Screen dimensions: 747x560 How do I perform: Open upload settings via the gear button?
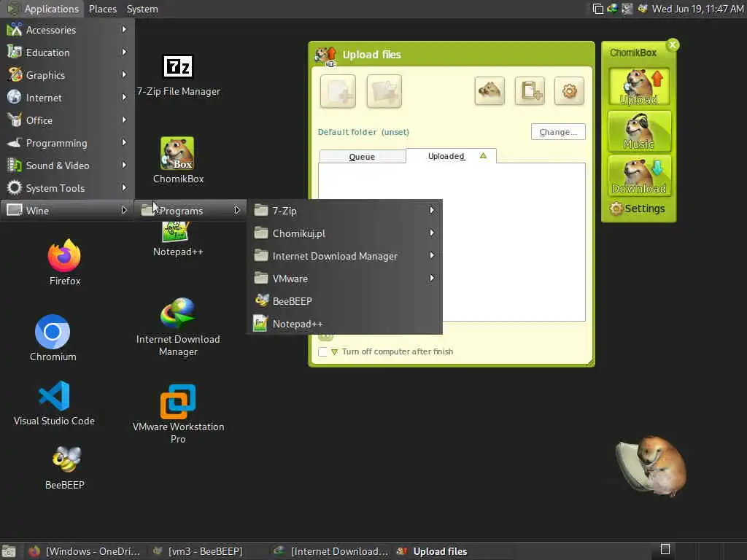point(569,90)
